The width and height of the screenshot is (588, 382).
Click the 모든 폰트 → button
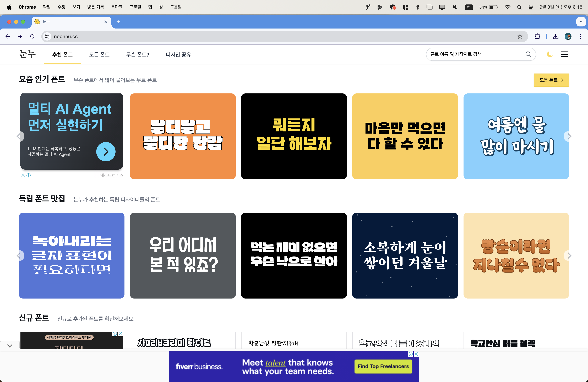coord(551,80)
